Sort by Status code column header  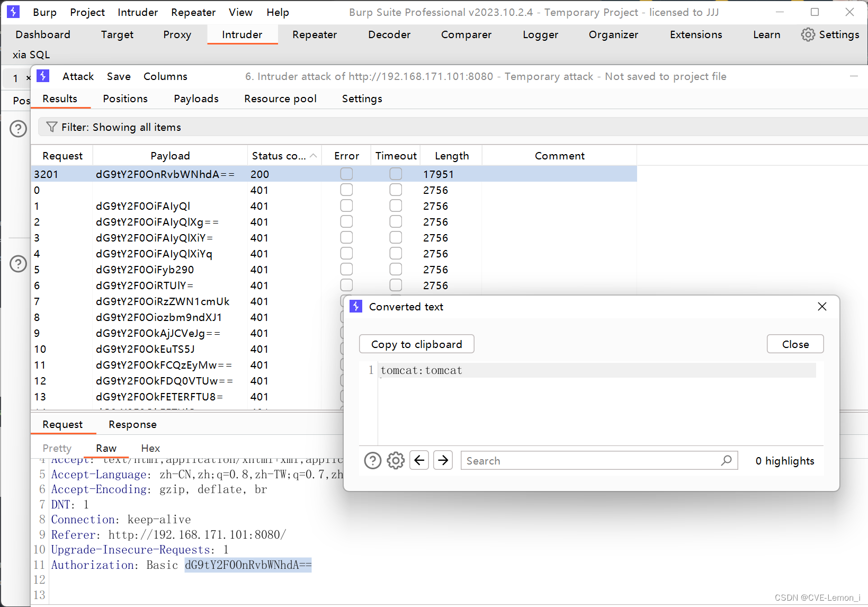point(284,156)
